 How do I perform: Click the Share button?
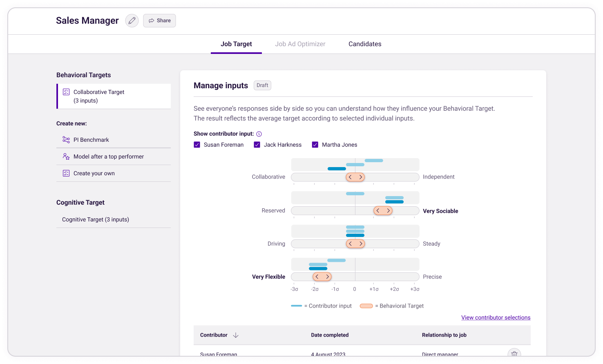tap(159, 20)
